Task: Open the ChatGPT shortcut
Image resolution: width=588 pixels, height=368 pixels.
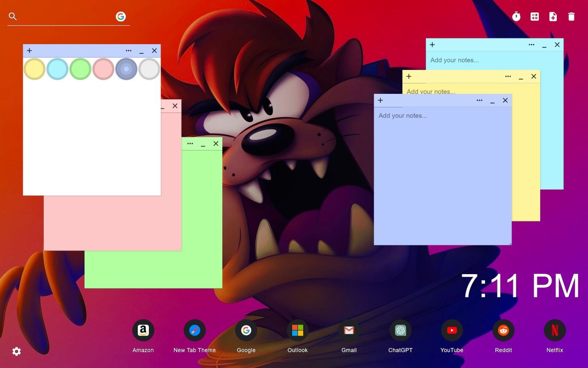Action: point(401,330)
